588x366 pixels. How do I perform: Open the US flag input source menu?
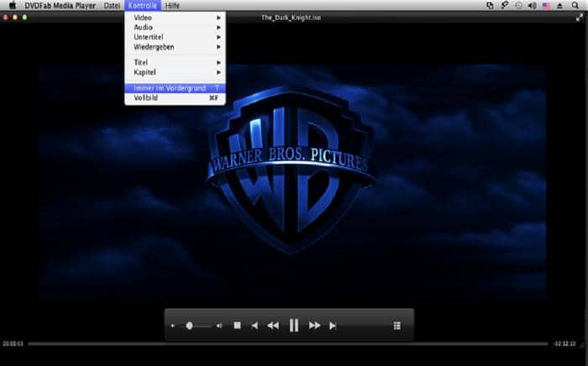pyautogui.click(x=546, y=6)
